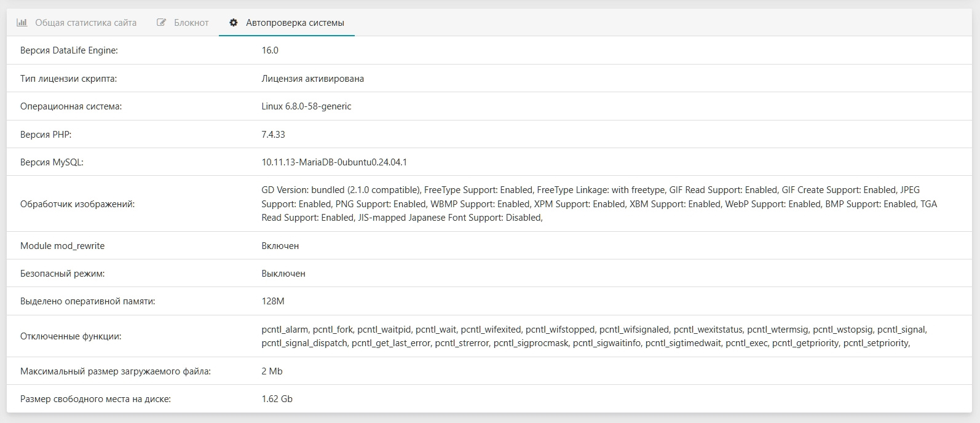Click the 1.62 Gb free disk value

277,399
